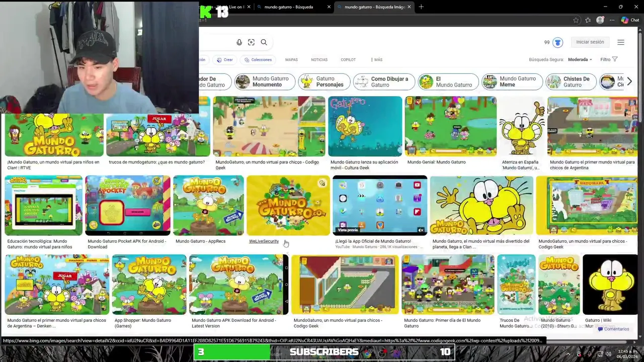Click 'Mundo Gaturro (2010) - Steam' caption

(558, 323)
